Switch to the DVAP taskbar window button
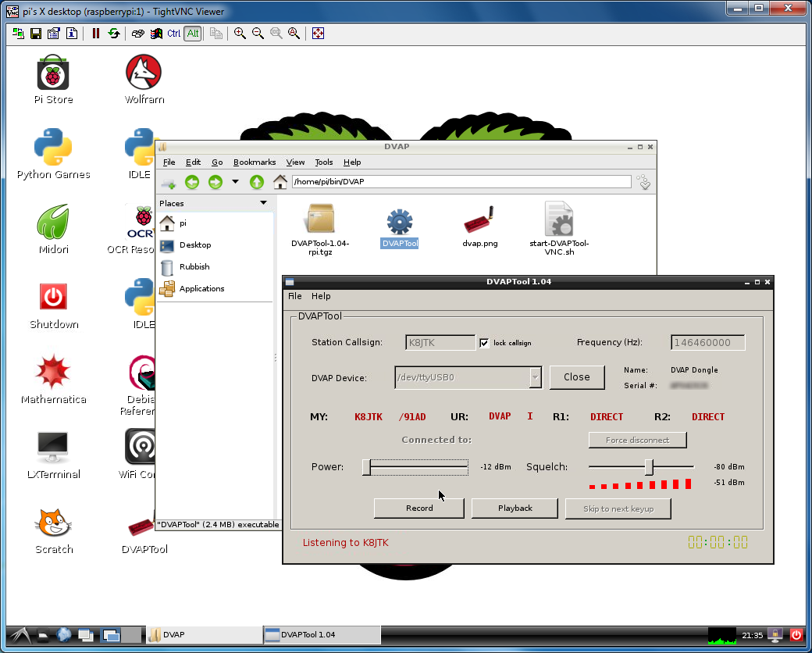This screenshot has width=812, height=653. click(x=204, y=635)
